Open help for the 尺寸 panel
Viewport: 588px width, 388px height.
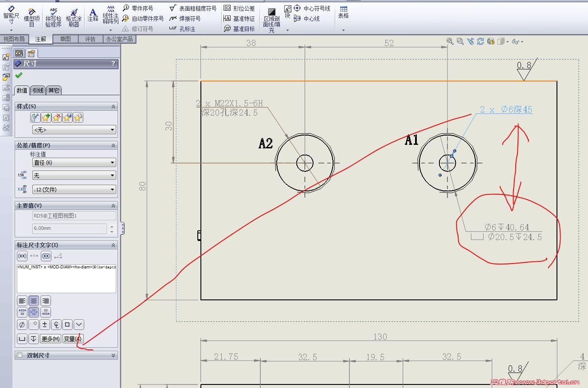tap(114, 64)
